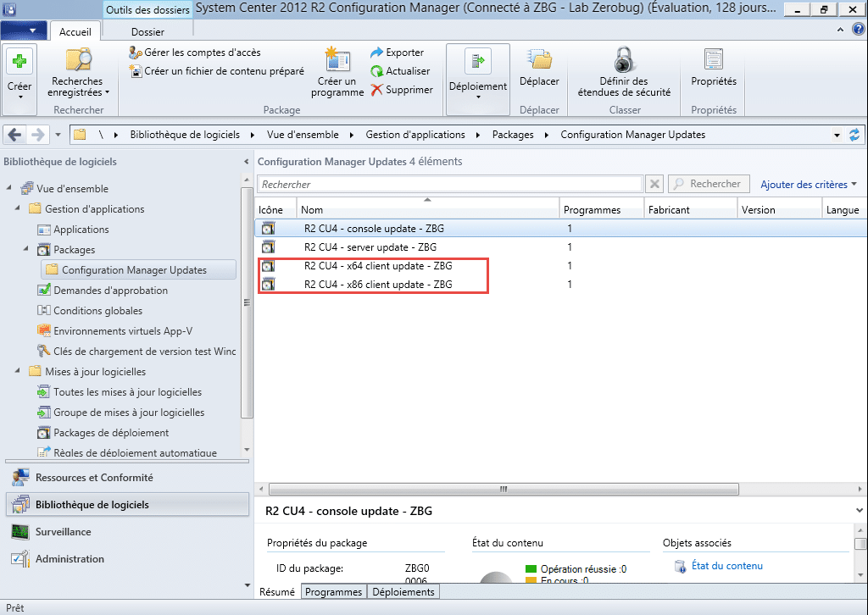Click the padlock Définir des étendues de sécurité

click(x=624, y=60)
